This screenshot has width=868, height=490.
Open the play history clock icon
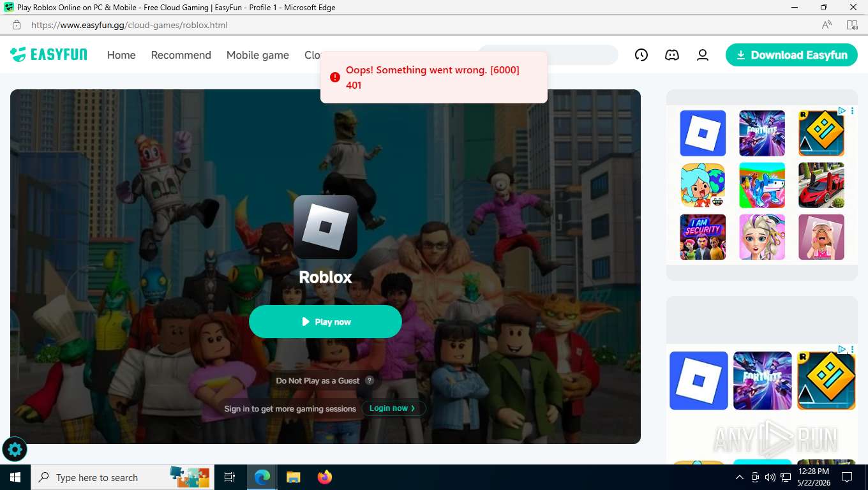coord(641,55)
